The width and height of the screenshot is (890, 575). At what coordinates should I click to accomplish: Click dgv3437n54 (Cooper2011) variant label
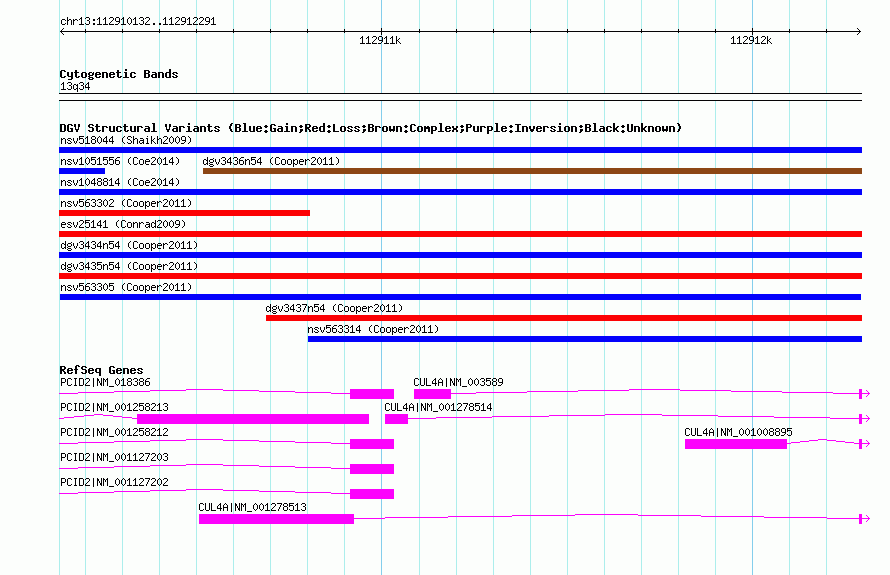pos(334,308)
